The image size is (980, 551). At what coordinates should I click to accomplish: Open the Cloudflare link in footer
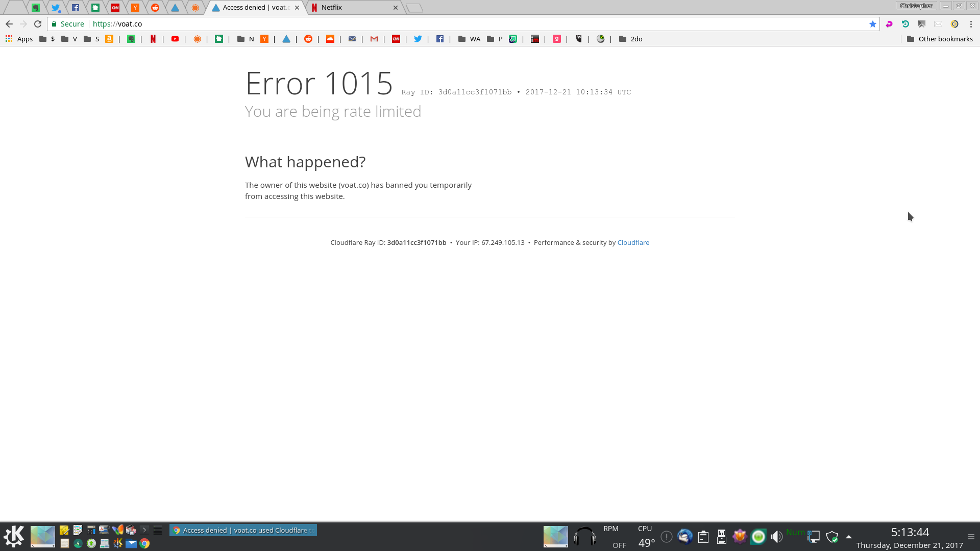tap(633, 242)
